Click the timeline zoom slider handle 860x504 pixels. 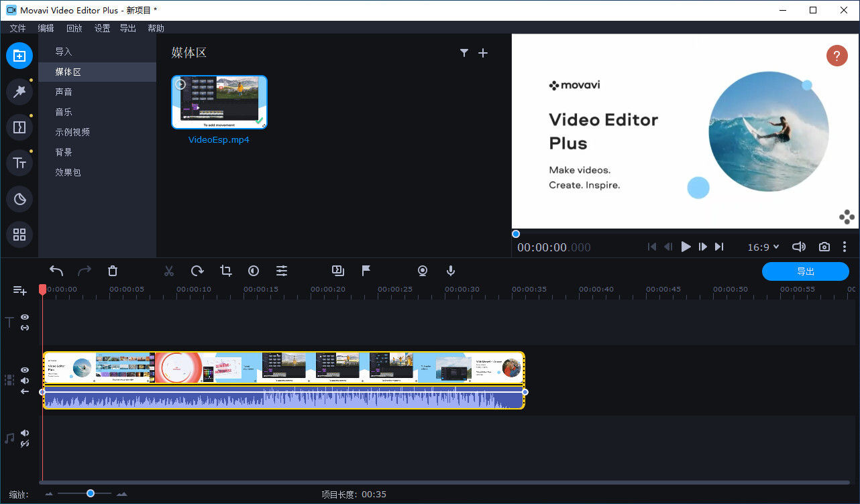[90, 493]
